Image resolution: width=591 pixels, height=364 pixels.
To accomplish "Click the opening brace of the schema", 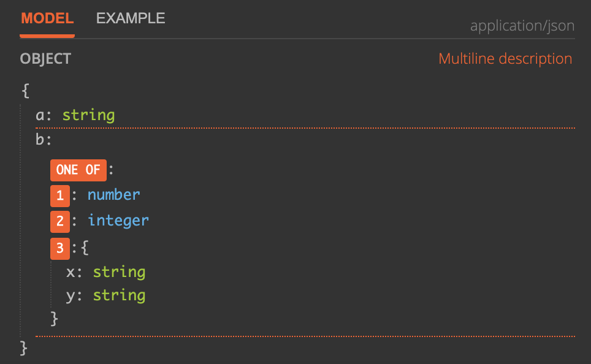I will point(25,90).
